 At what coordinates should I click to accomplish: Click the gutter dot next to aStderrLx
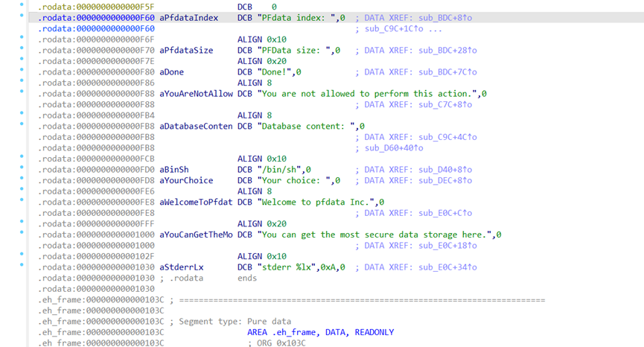point(22,267)
